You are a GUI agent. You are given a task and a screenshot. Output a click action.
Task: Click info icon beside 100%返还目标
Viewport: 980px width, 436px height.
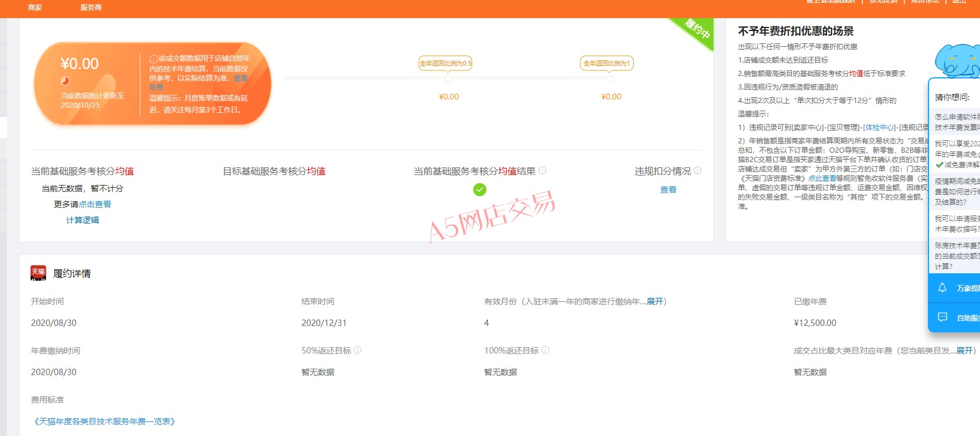pyautogui.click(x=545, y=350)
